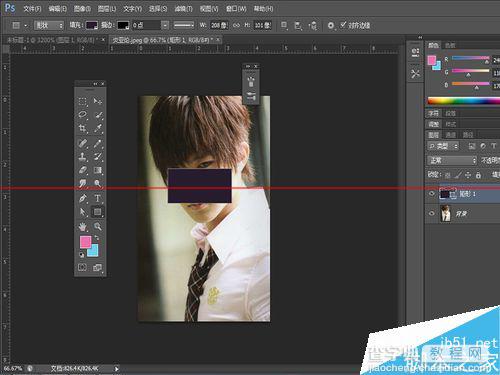Screen dimensions: 500x375
Task: Open the 滤镜(T) menu
Action: coord(184,9)
